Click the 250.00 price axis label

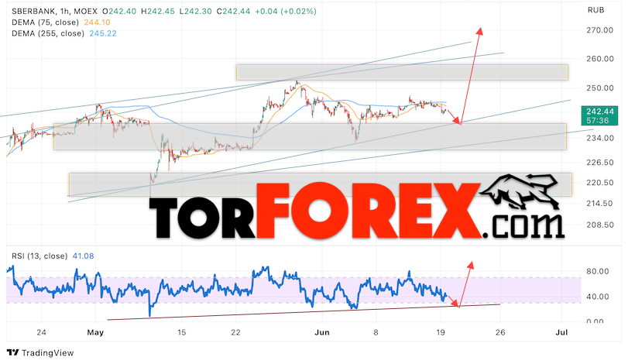(x=600, y=88)
